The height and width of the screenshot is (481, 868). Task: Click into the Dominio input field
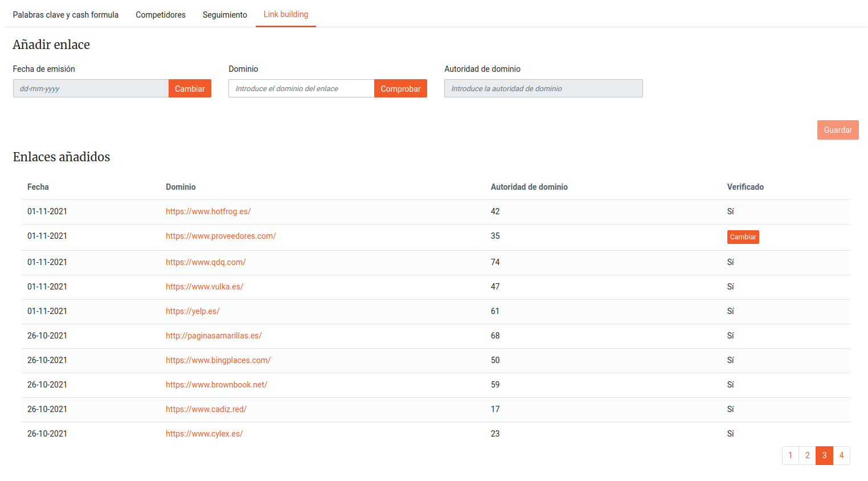click(301, 88)
